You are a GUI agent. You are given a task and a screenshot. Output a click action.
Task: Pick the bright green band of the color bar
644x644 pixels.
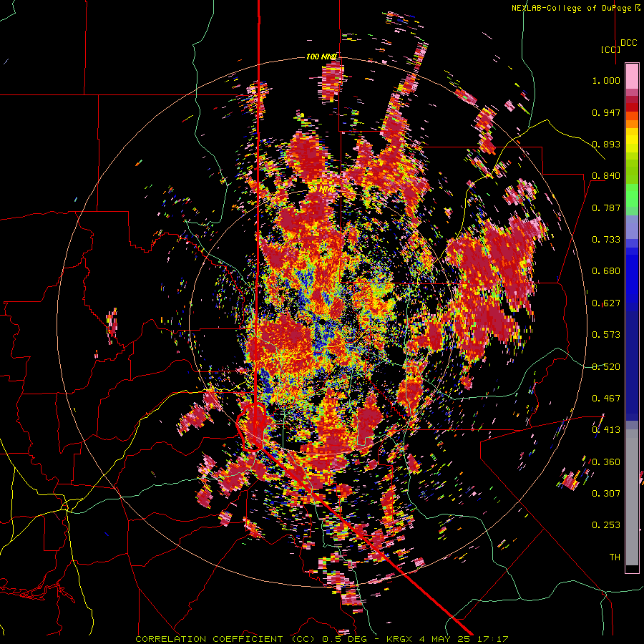click(632, 195)
